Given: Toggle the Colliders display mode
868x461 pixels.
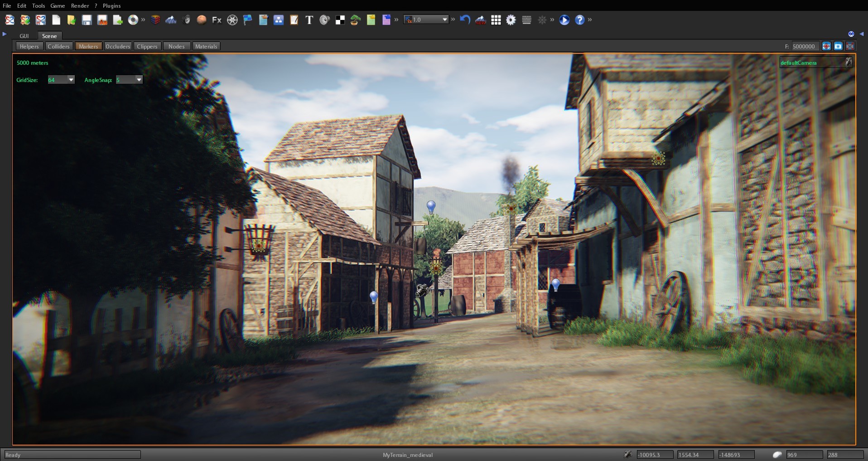Looking at the screenshot, I should (59, 46).
